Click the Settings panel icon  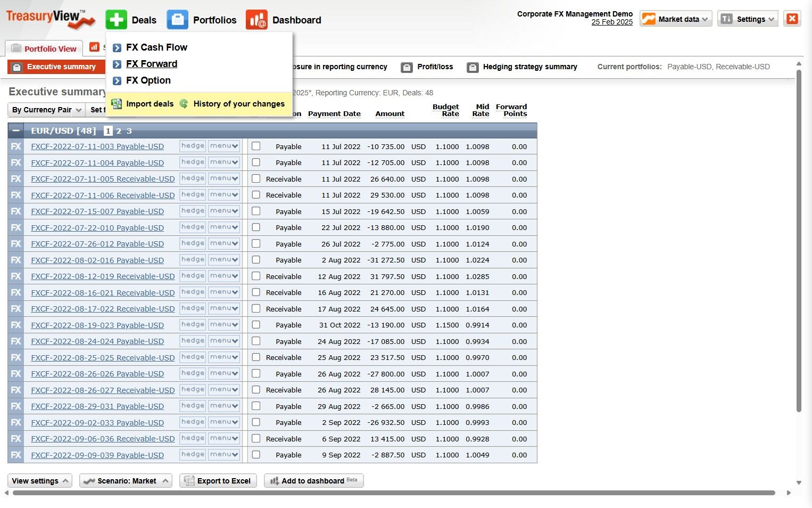[726, 19]
